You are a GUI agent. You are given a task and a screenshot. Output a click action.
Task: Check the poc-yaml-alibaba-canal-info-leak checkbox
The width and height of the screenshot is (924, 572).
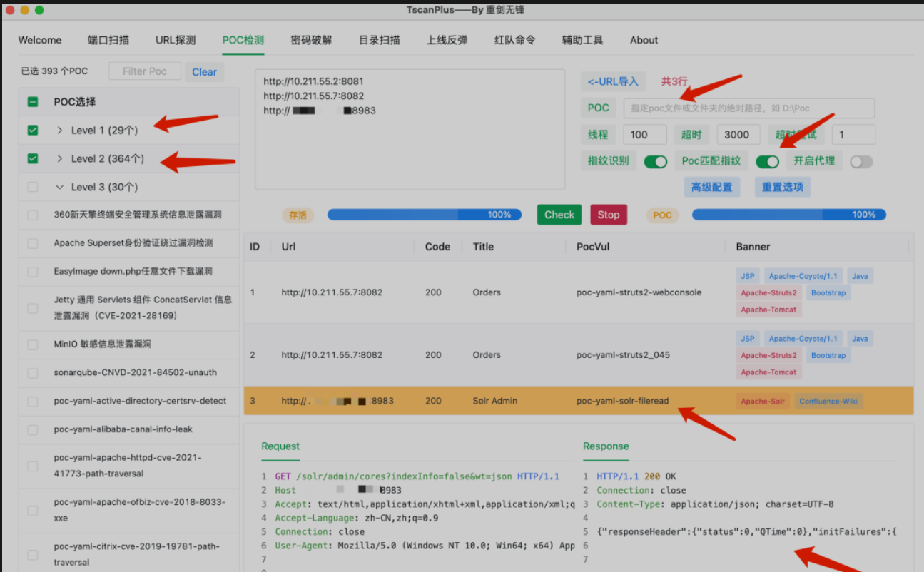tap(33, 430)
